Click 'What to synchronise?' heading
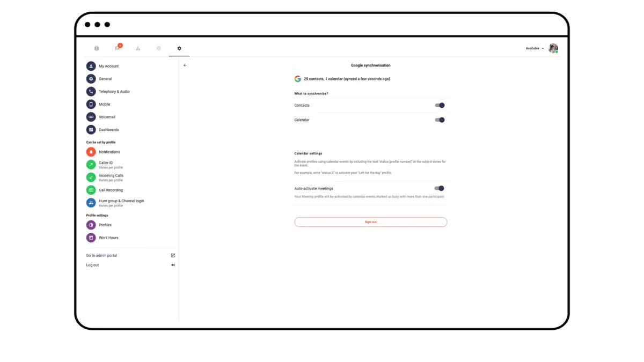 coord(311,94)
